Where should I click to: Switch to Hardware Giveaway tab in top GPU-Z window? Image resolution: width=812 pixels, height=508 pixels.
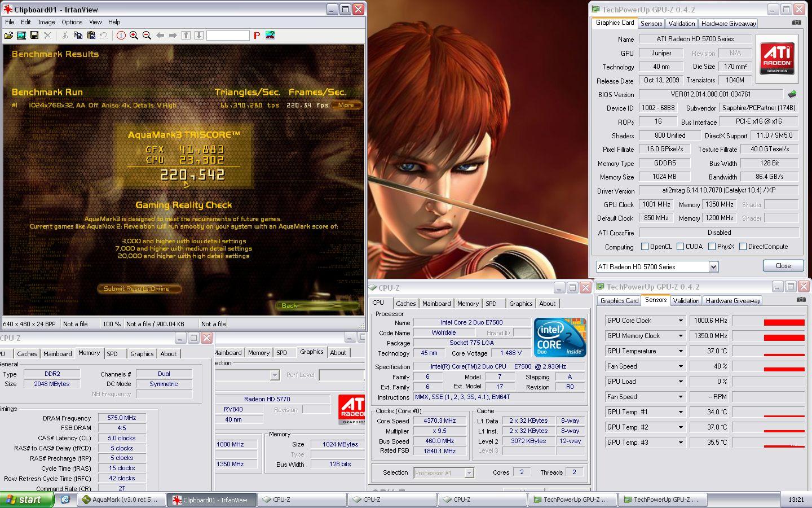729,23
